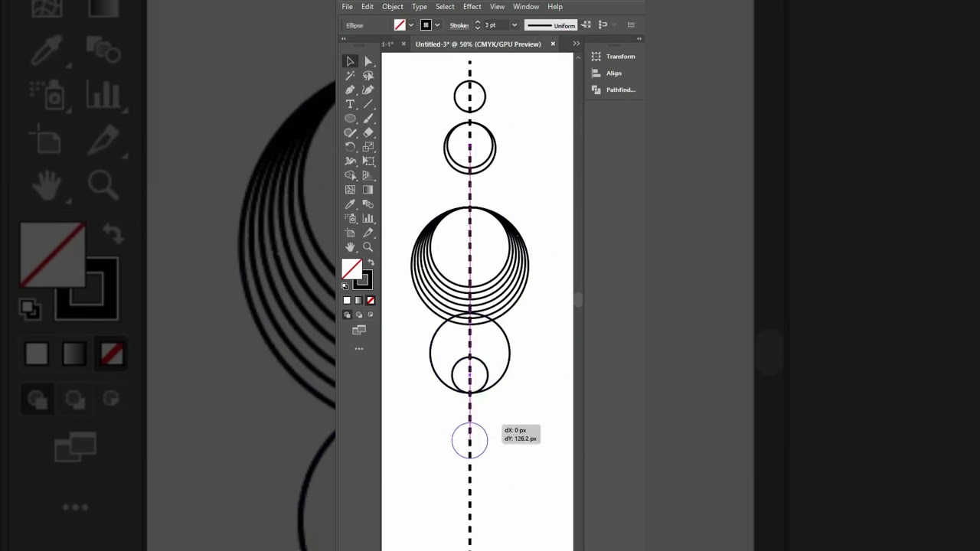
Task: Open the Effect menu
Action: coord(472,7)
